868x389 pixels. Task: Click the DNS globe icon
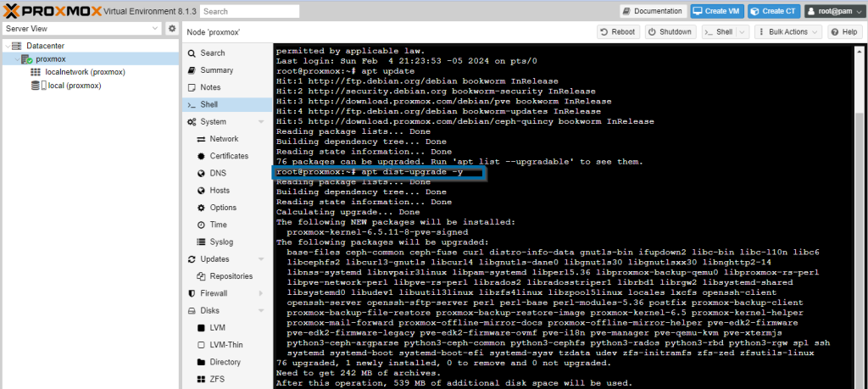click(201, 173)
